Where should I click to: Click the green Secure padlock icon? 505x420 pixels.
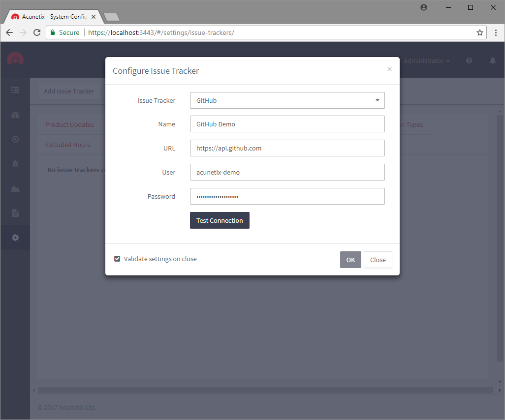[x=53, y=32]
